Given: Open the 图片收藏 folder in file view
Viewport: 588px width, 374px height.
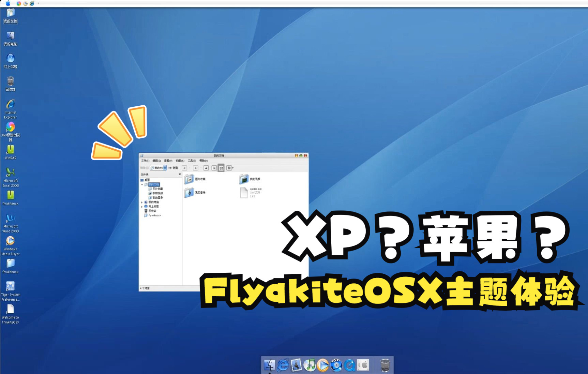Looking at the screenshot, I should [x=195, y=179].
